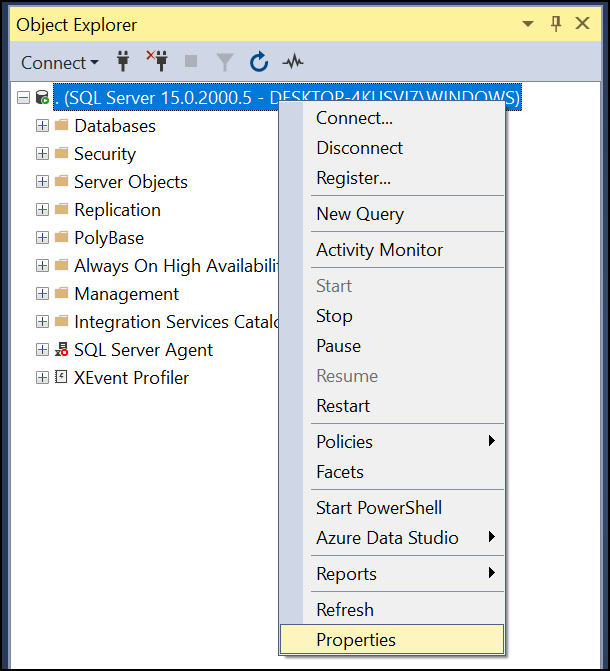Choose Connect... from the context menu
Viewport: 610px width, 671px height.
(392, 119)
